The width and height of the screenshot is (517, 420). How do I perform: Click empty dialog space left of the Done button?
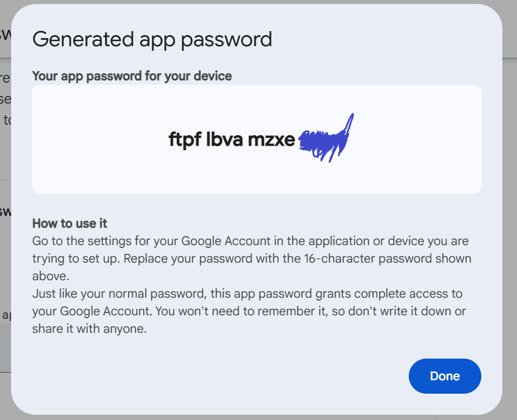(231, 376)
